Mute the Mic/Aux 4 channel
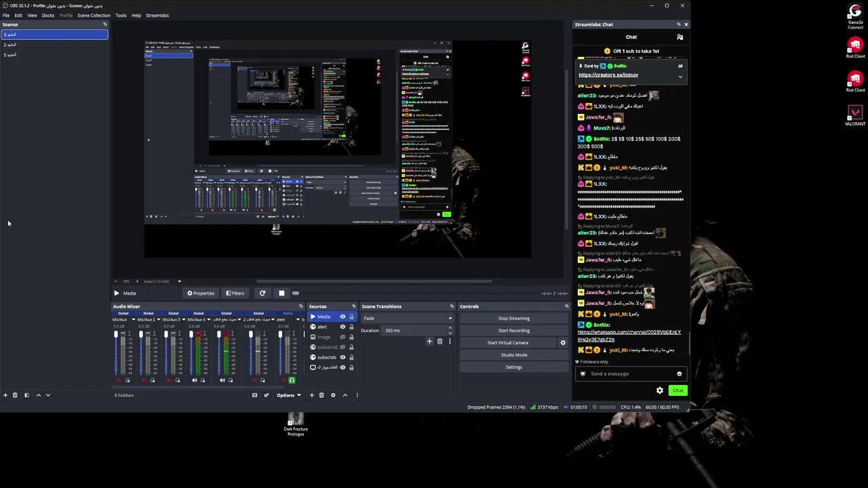This screenshot has height=488, width=868. pos(194,381)
